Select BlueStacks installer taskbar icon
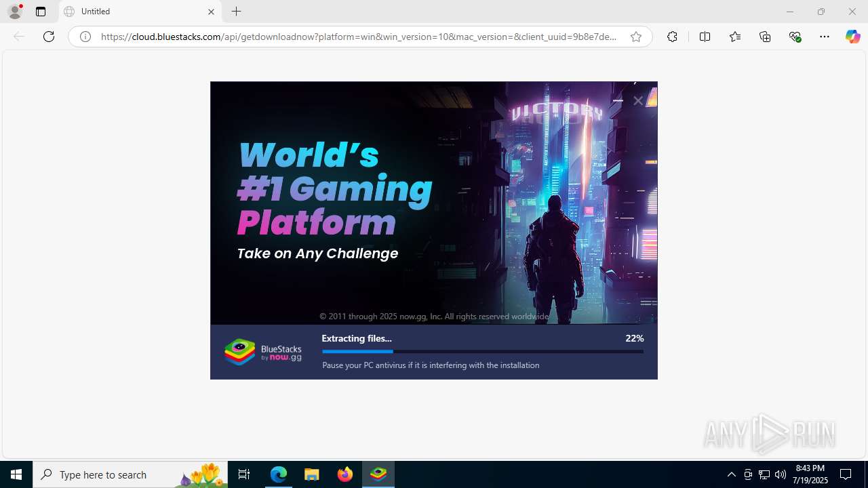 pos(378,474)
